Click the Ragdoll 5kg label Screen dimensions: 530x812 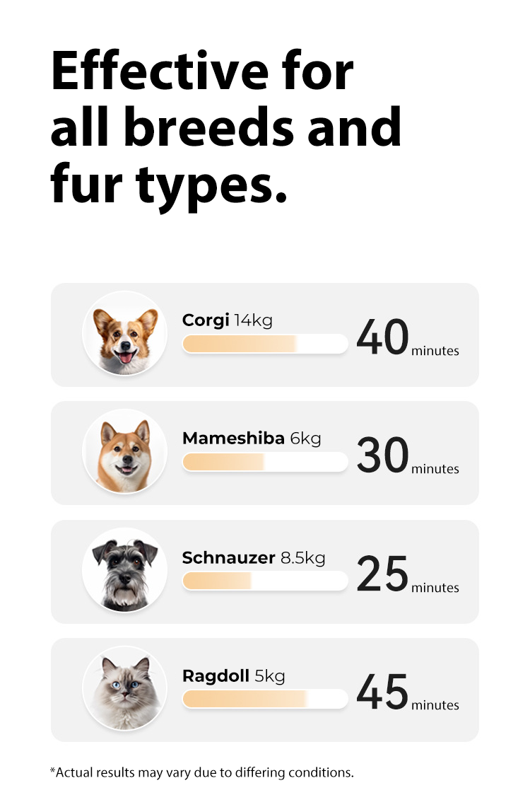pyautogui.click(x=233, y=675)
